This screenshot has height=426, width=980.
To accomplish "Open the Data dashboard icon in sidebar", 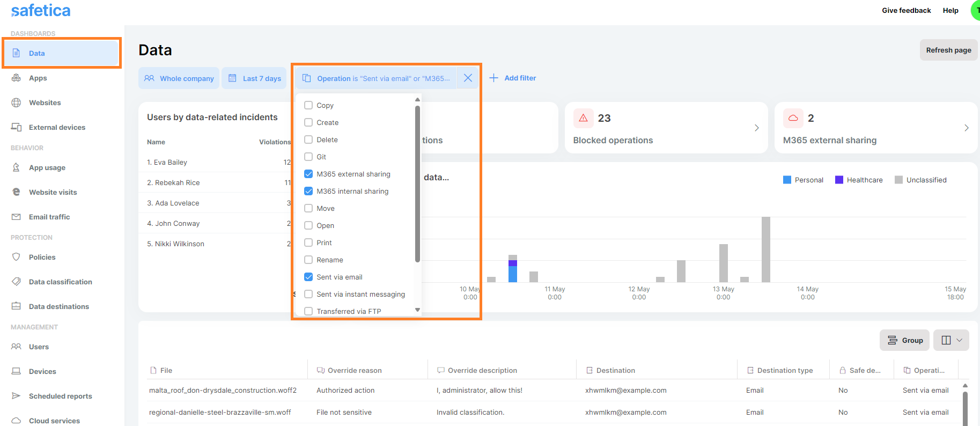I will point(16,53).
